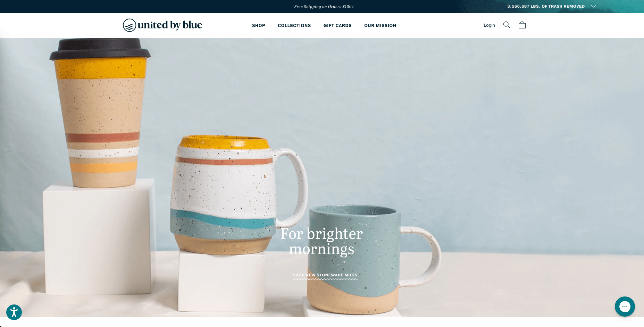The image size is (644, 327).
Task: Click the travel cup with black lid
Action: (100, 113)
